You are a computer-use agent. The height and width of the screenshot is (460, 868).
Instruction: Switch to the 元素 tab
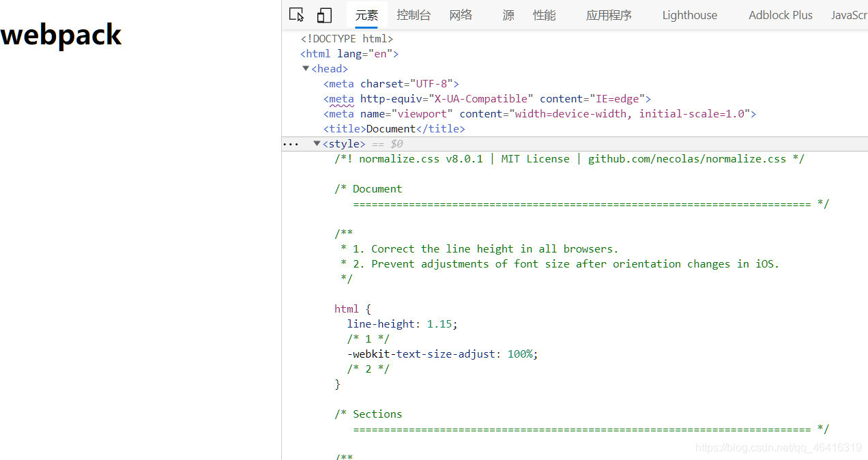point(366,15)
